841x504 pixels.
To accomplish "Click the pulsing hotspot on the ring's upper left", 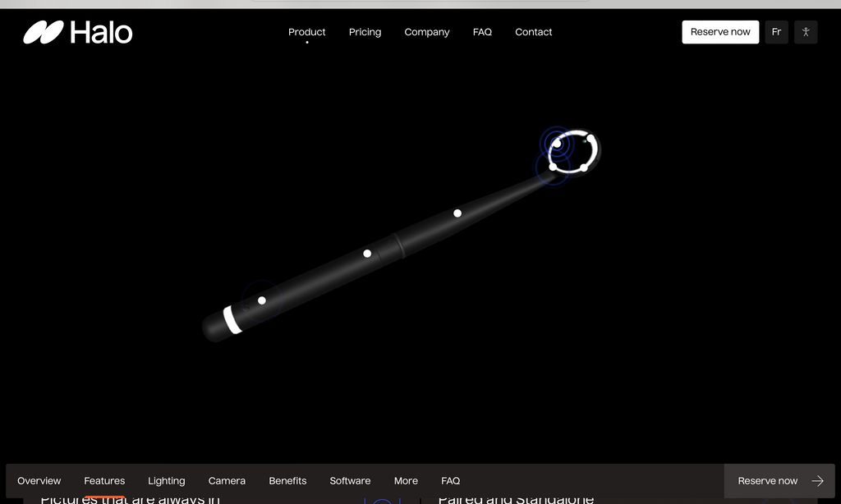I will pyautogui.click(x=557, y=144).
